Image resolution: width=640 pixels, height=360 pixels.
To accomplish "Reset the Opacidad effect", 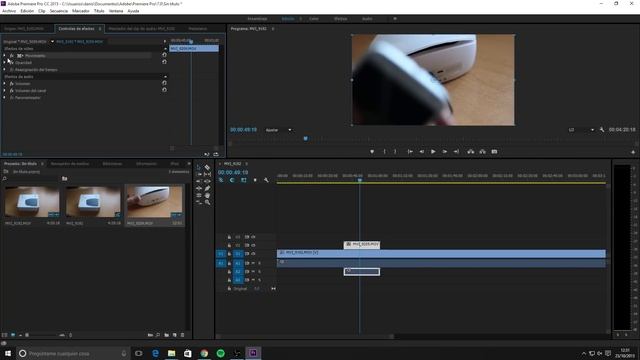I will tap(164, 62).
